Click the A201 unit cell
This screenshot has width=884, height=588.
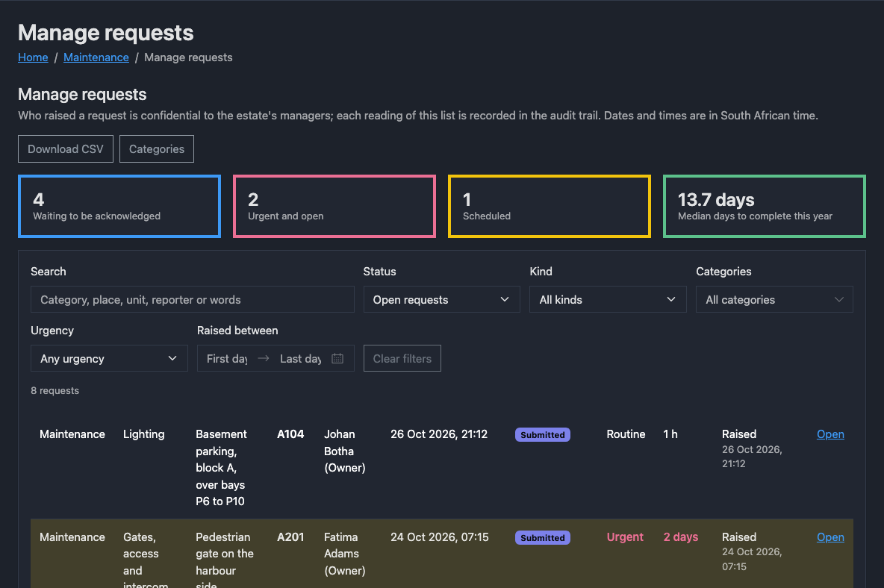290,537
